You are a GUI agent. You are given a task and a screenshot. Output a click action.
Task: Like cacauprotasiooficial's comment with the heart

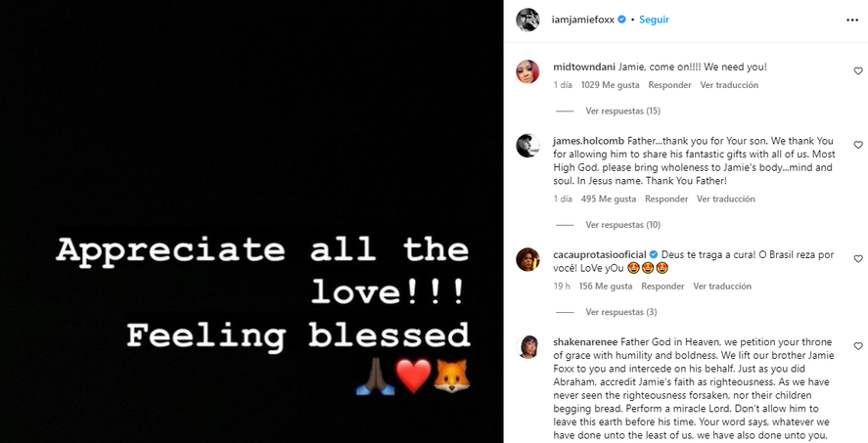[857, 258]
